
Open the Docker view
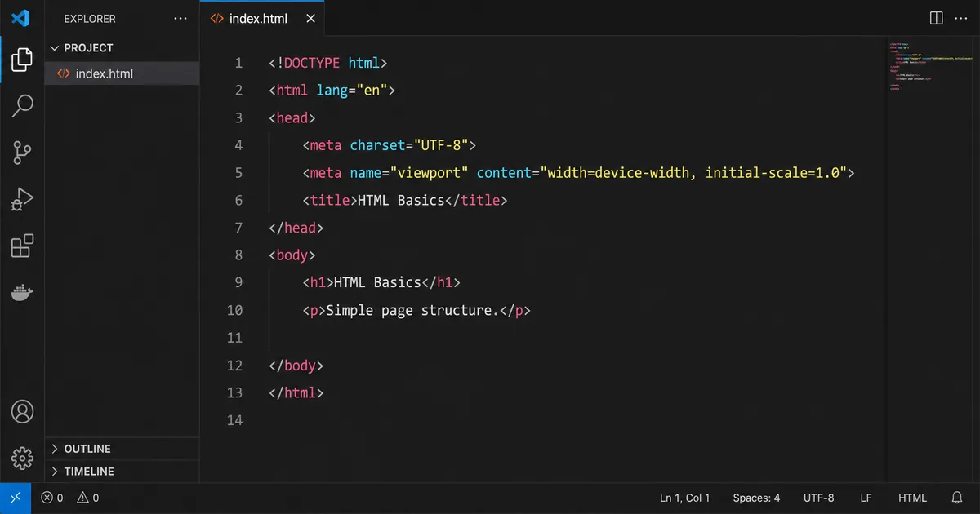pyautogui.click(x=22, y=292)
